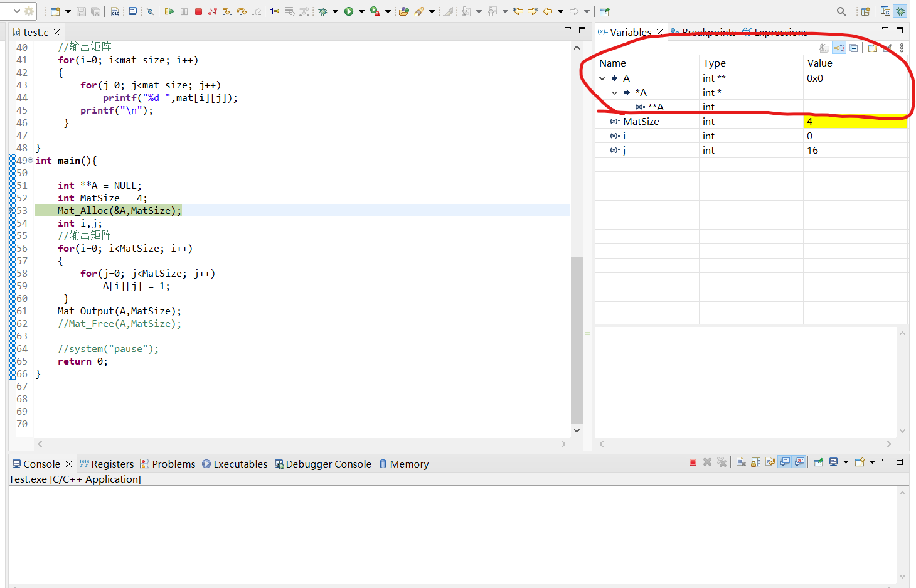Screen dimensions: 916x588
Task: Toggle Show Type Names in Variables view
Action: click(x=824, y=48)
